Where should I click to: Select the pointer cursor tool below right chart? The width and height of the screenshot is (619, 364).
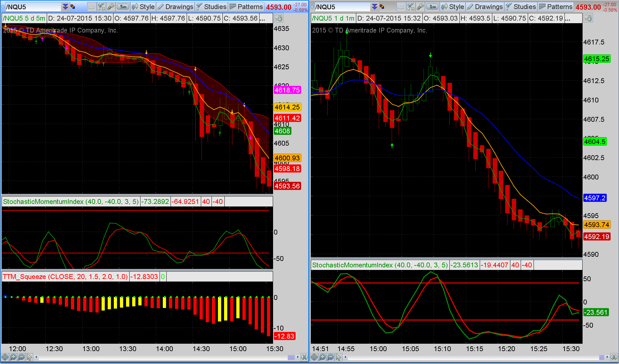pos(338,357)
